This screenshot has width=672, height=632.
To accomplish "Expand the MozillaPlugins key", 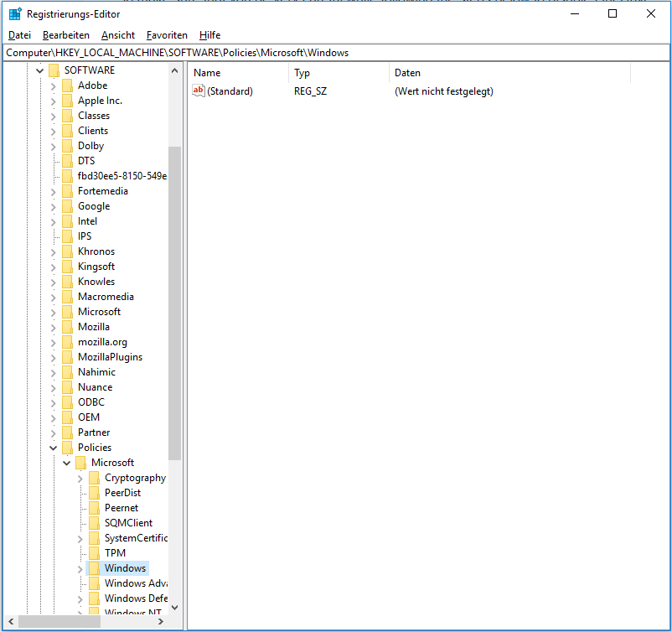I will pyautogui.click(x=53, y=358).
